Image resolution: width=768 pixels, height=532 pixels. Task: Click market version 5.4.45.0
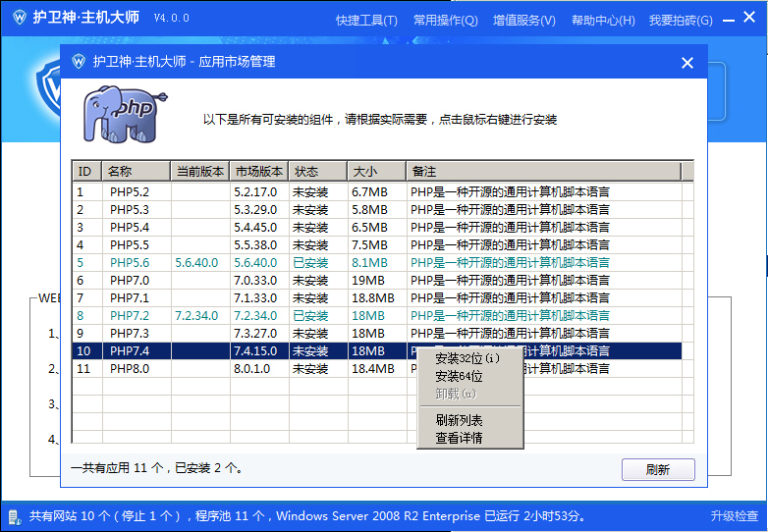point(255,228)
